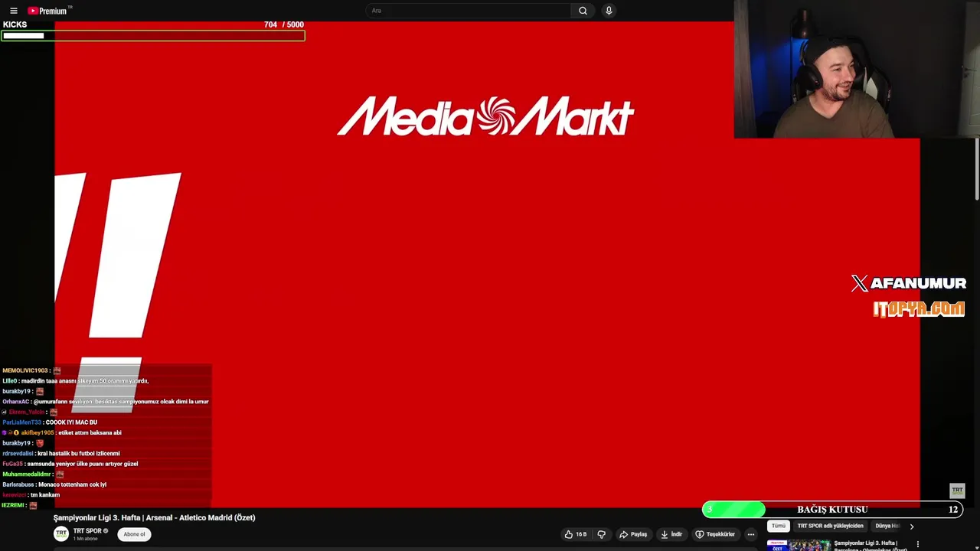Click the emote after IEZREMI
Image resolution: width=980 pixels, height=551 pixels.
[x=33, y=505]
